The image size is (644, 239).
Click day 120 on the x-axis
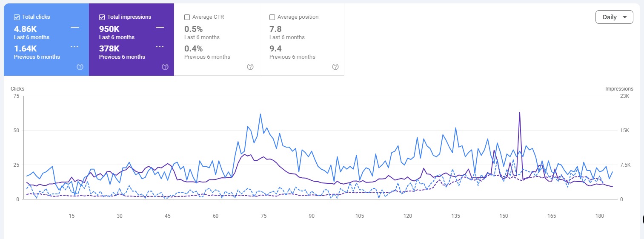click(408, 216)
